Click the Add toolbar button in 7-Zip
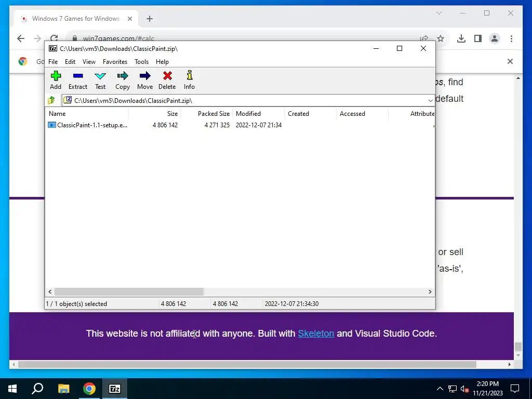Screen dimensions: 532x399 [x=56, y=80]
